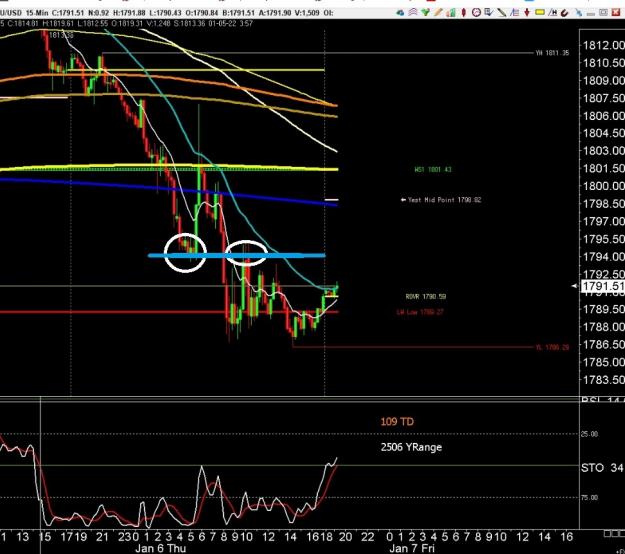Click the small arrow left of 1791.51
This screenshot has width=625, height=554.
[575, 286]
